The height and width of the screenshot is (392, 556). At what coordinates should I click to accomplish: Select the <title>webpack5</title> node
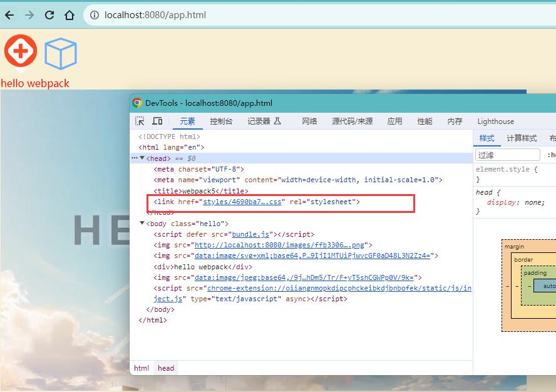tap(201, 191)
